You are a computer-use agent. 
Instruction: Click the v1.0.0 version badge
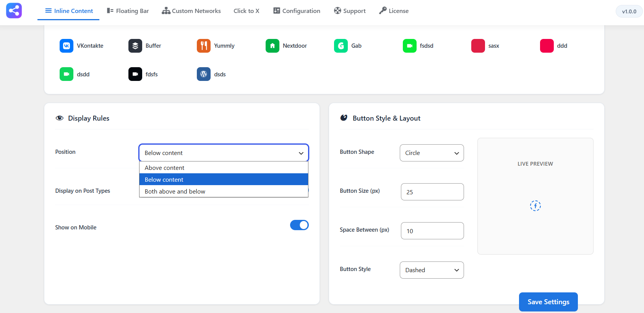[x=629, y=11]
